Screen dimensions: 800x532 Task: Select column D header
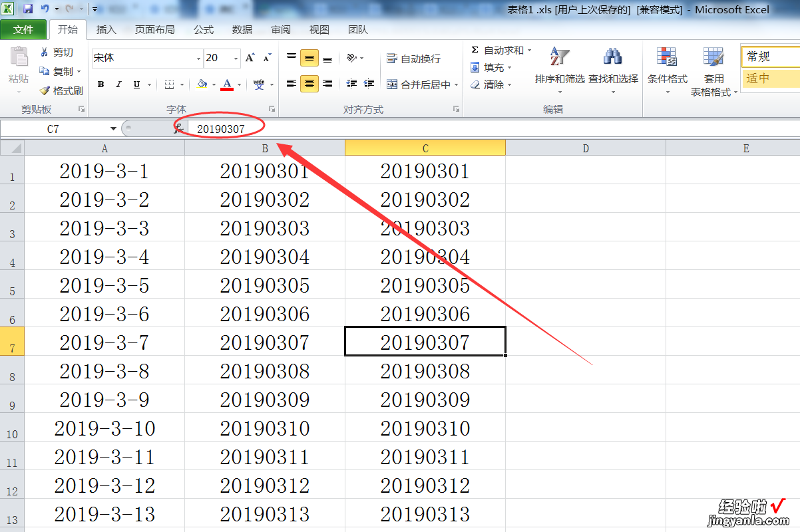(586, 148)
